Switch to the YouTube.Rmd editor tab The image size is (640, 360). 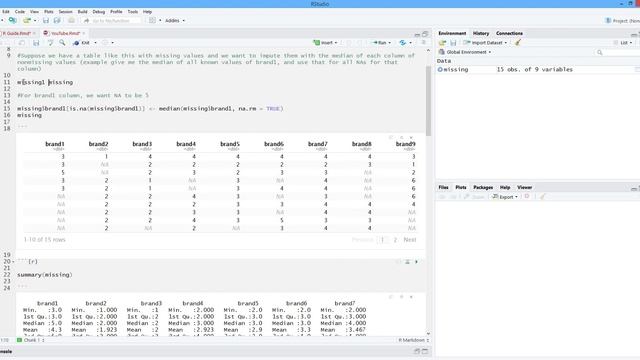(x=65, y=33)
